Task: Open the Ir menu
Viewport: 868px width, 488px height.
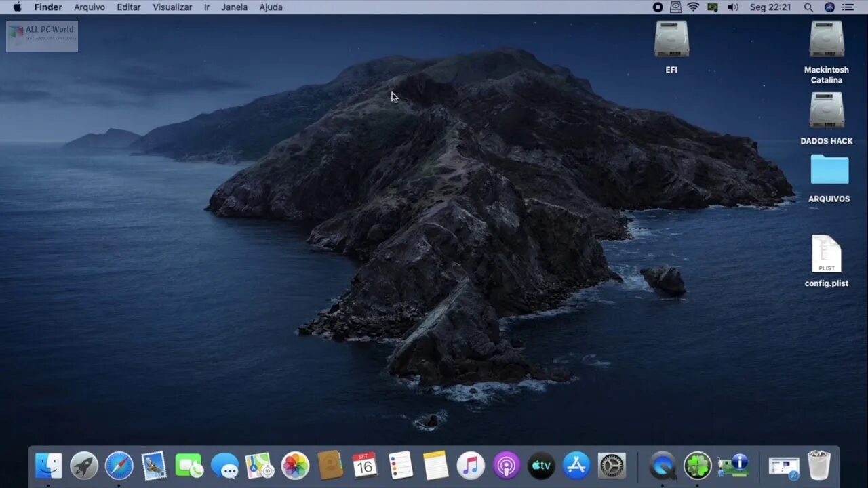Action: (x=206, y=7)
